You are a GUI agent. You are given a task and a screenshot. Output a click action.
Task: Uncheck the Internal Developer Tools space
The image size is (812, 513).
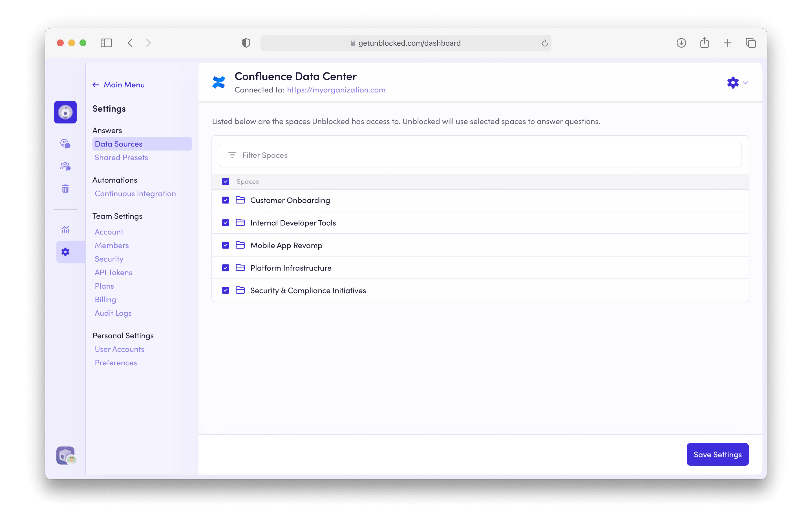(x=226, y=223)
